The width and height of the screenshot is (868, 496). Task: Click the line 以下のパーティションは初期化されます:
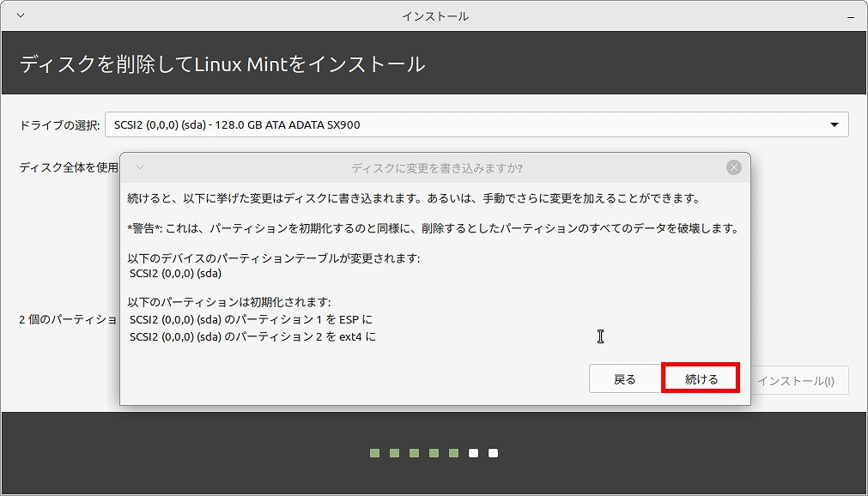[x=228, y=302]
